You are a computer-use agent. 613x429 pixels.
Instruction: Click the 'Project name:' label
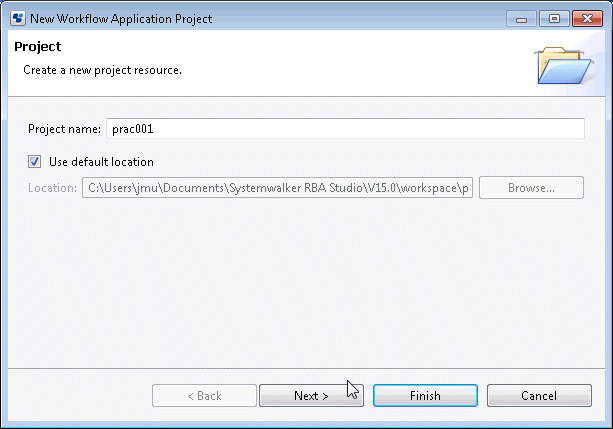65,129
